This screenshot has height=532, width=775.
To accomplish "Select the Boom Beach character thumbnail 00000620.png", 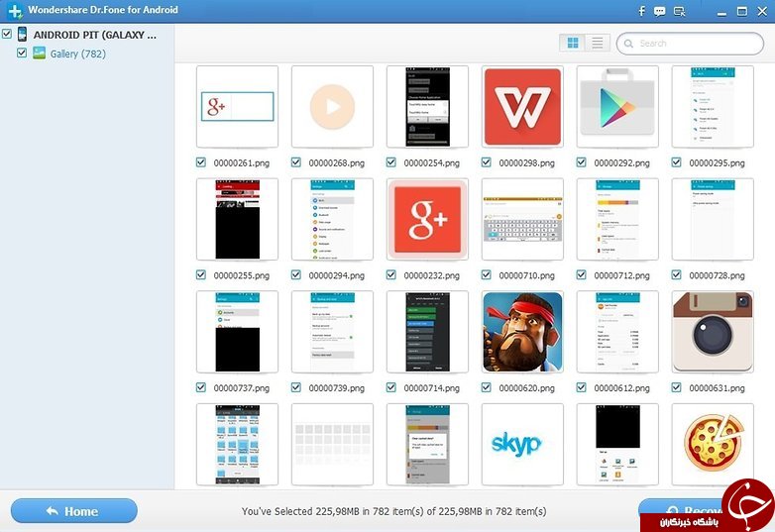I will click(x=522, y=332).
